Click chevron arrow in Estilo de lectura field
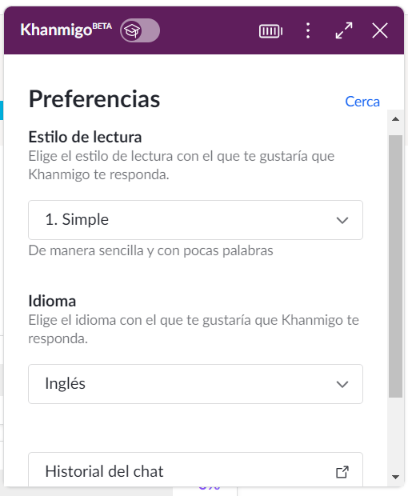This screenshot has width=408, height=496. point(342,220)
